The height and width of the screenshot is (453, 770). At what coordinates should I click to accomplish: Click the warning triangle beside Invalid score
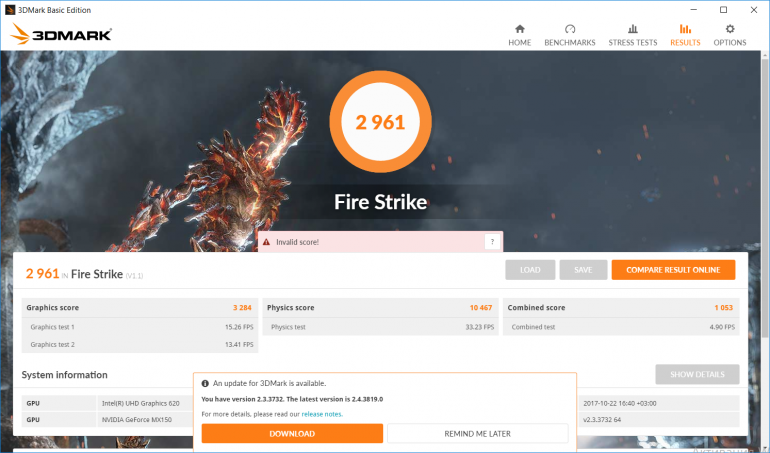266,242
